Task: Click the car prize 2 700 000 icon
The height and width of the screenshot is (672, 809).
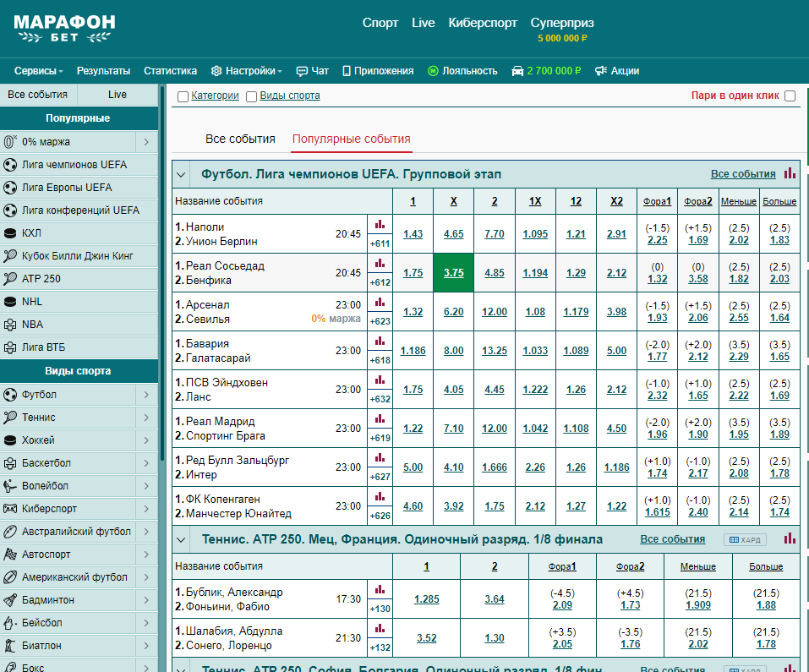Action: coord(517,71)
